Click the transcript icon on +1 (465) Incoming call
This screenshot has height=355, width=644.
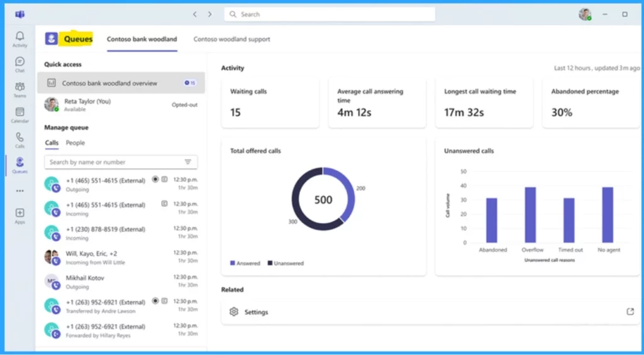[x=164, y=204]
